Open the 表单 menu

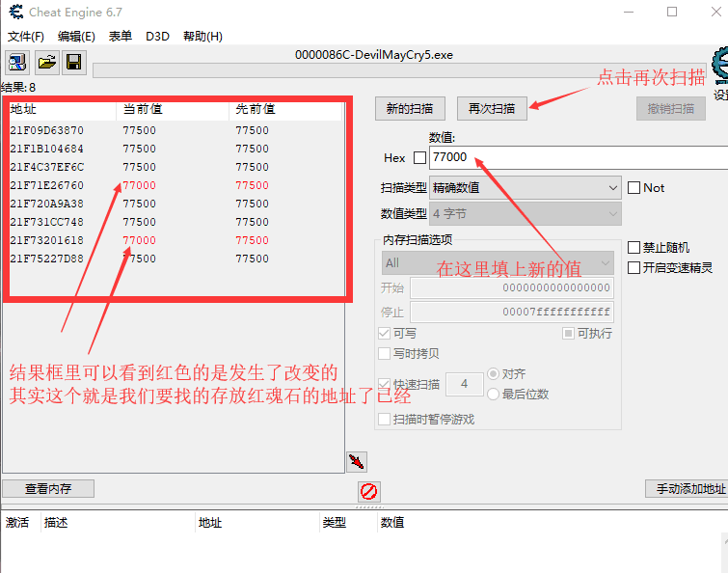(121, 37)
